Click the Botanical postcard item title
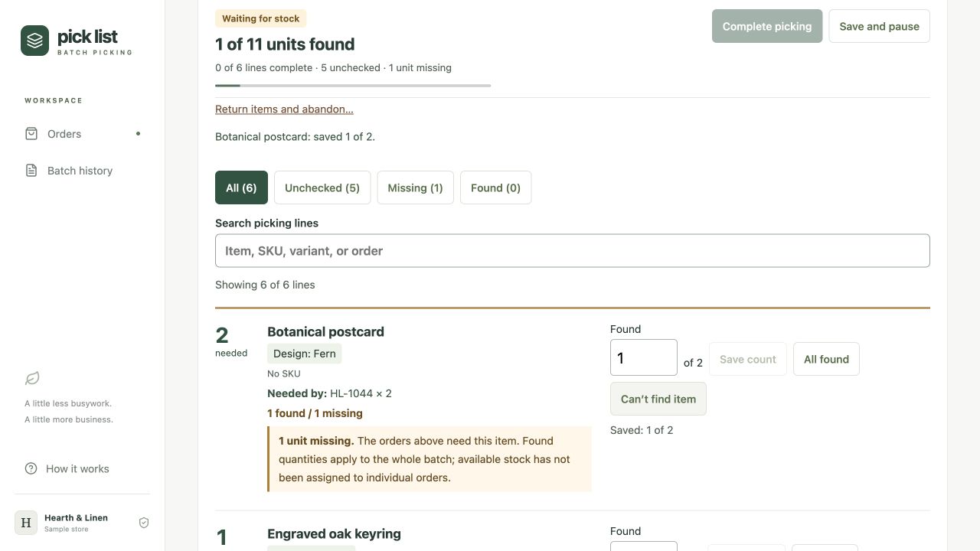980x551 pixels. pos(325,331)
